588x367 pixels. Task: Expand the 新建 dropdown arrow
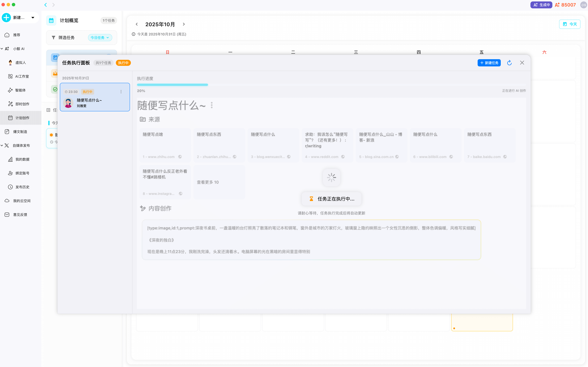tap(33, 17)
